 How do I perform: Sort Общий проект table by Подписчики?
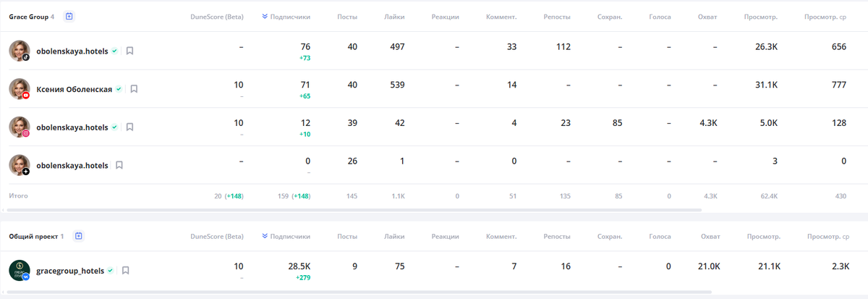(x=286, y=236)
